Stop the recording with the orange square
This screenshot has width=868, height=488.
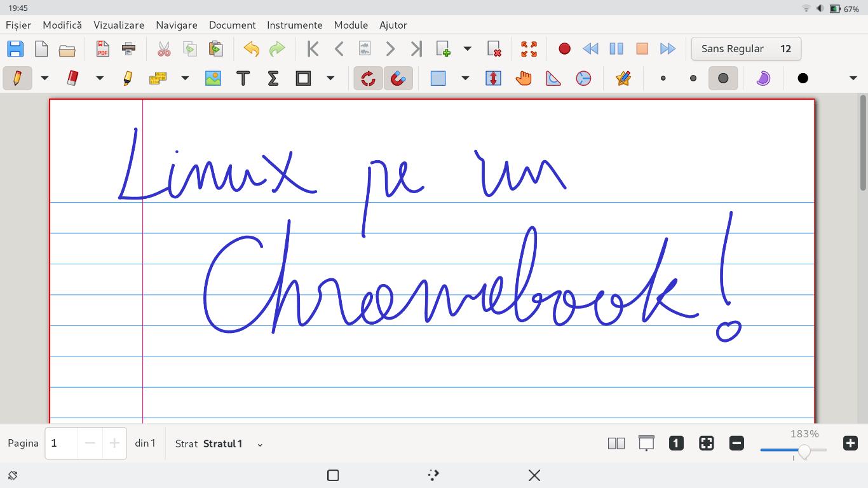tap(642, 49)
